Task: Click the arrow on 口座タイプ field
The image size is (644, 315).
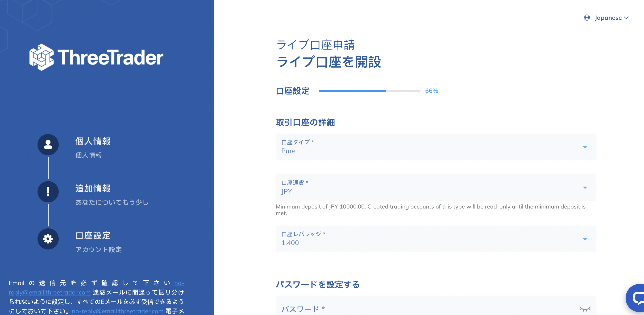Action: point(585,147)
